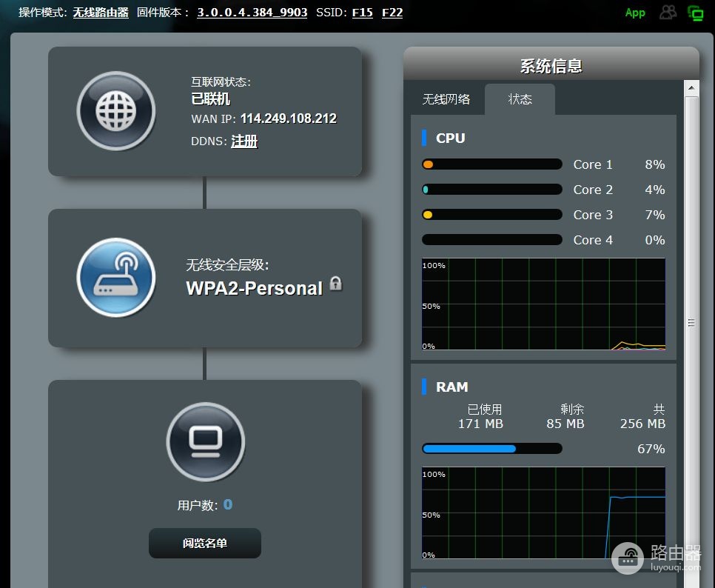
Task: Click the RAM usage progress bar
Action: [492, 449]
